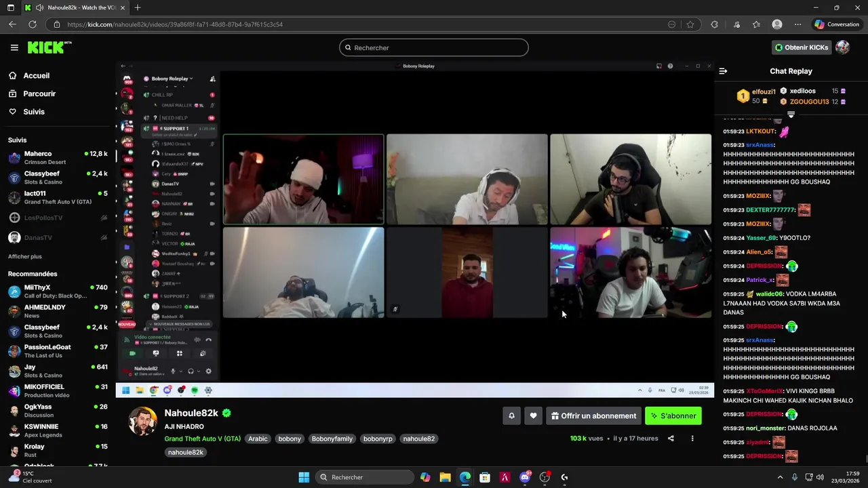Open the Kick hamburger menu
The width and height of the screenshot is (868, 488).
pyautogui.click(x=14, y=47)
